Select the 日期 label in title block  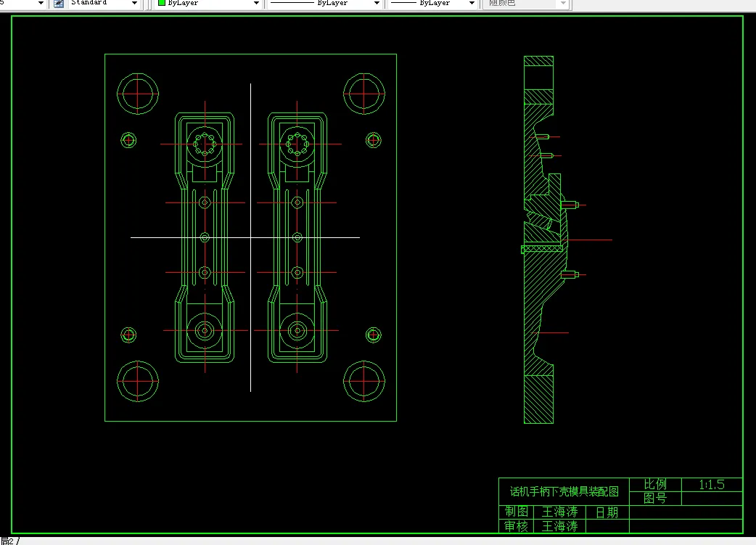[x=607, y=512]
